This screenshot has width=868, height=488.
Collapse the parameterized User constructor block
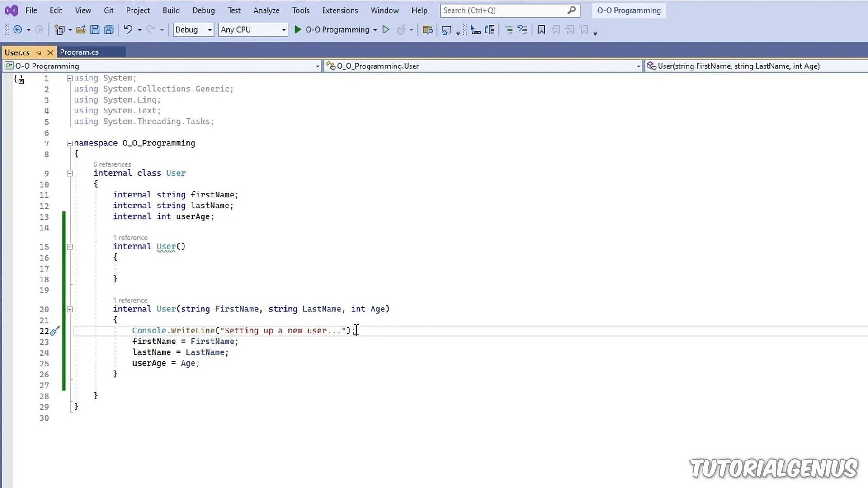(x=70, y=310)
